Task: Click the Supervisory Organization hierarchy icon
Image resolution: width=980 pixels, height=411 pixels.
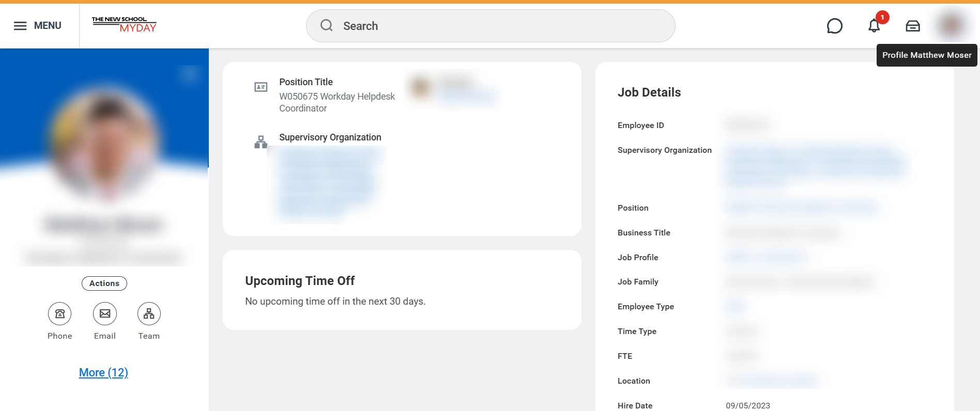Action: point(261,142)
